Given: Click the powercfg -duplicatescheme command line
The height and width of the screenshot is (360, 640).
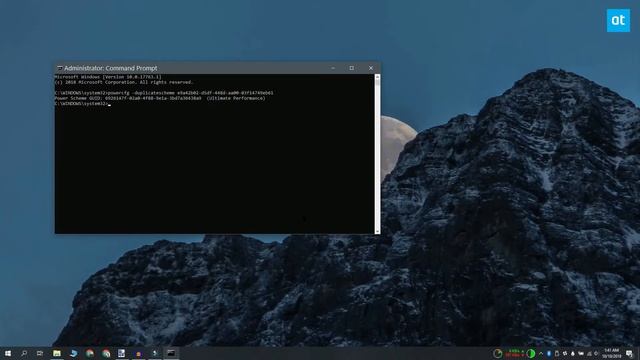Looking at the screenshot, I should pyautogui.click(x=164, y=93).
